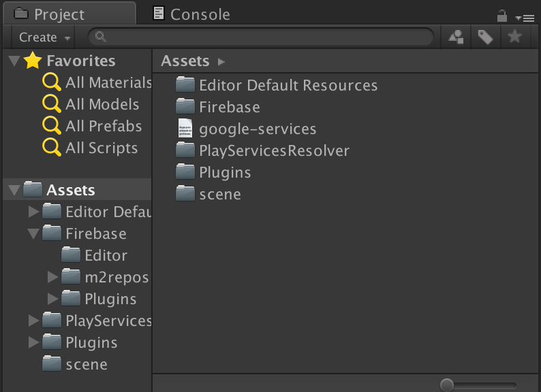The image size is (541, 392).
Task: Click m2repos folder icon in tree
Action: tap(71, 276)
